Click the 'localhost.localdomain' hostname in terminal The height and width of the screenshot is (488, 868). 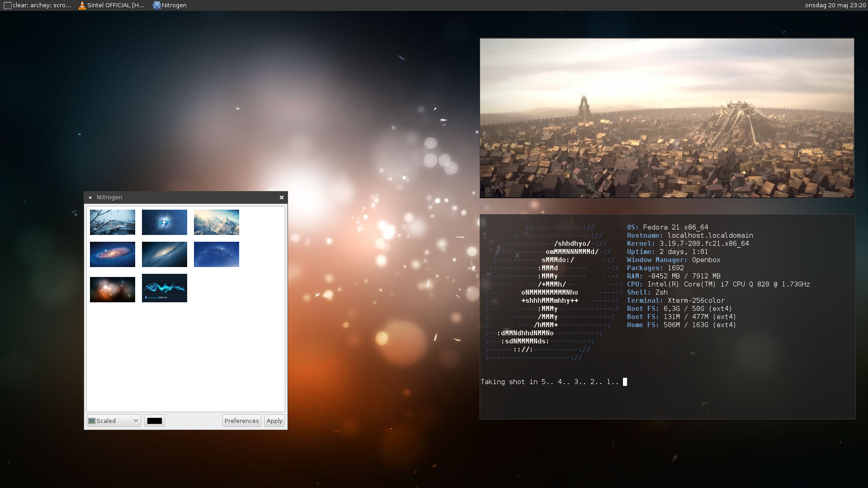tap(710, 235)
